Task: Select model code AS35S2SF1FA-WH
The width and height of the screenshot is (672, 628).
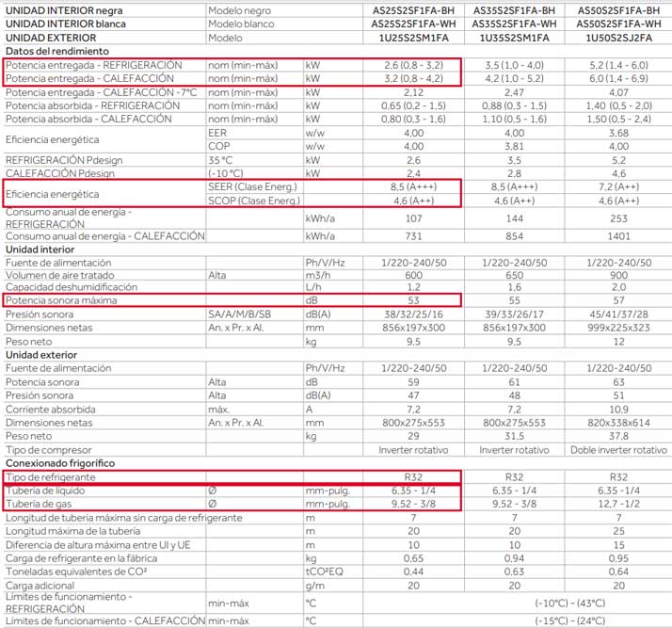Action: 514,24
